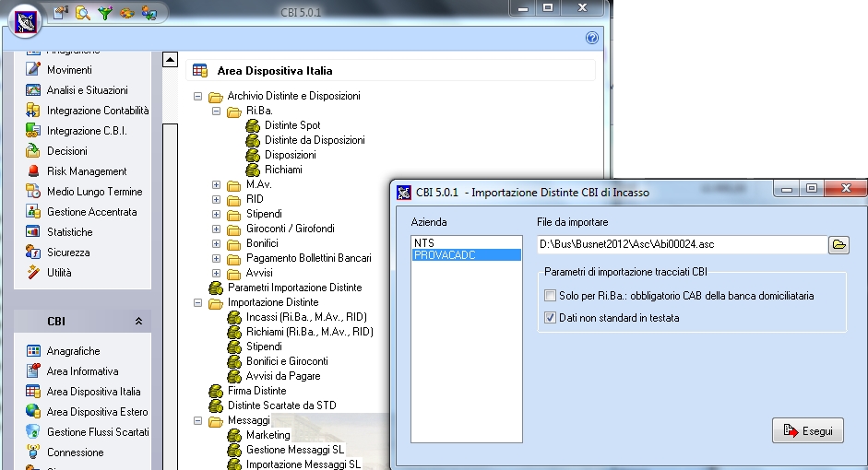Click the Sicurezza sidebar icon
This screenshot has height=470, width=868.
point(33,253)
